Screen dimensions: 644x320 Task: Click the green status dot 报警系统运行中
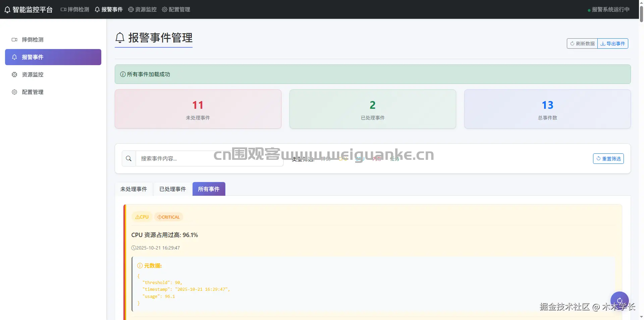pos(589,10)
